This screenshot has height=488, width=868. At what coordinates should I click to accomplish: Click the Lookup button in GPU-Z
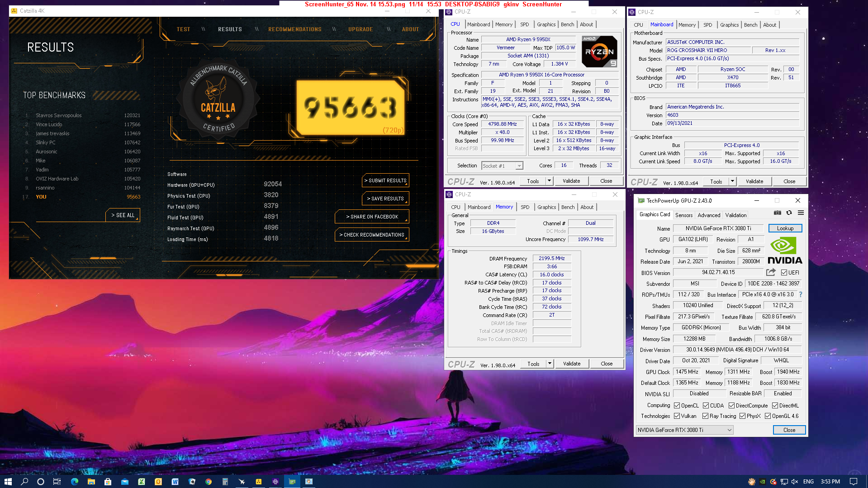785,228
